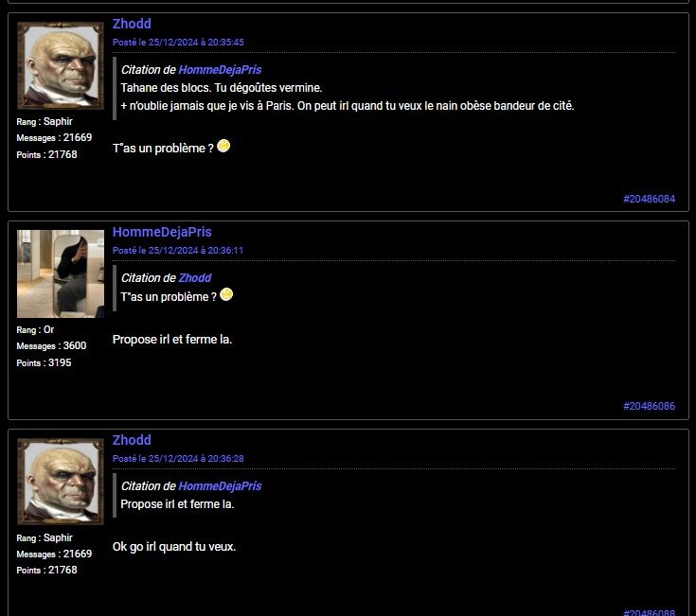Open Zhodd's profile from the first post username
The height and width of the screenshot is (616, 696).
click(x=132, y=24)
